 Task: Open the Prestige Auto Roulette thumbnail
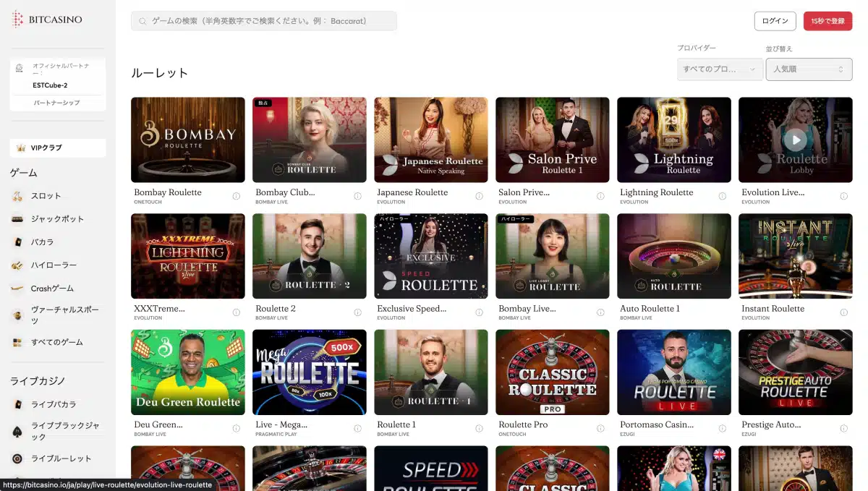point(796,372)
